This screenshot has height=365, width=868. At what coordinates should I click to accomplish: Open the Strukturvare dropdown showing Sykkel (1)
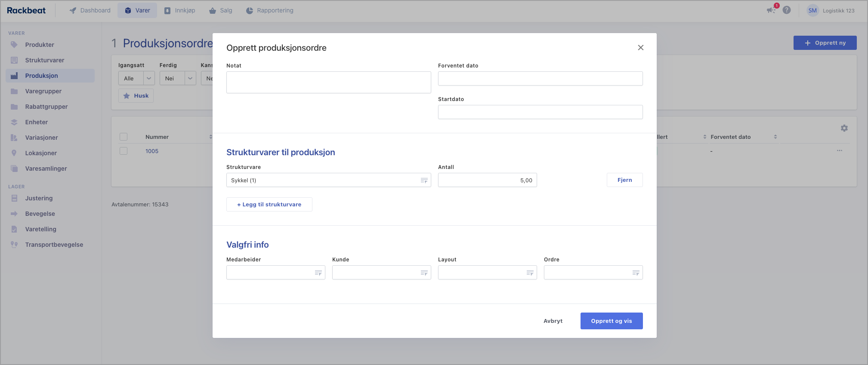[328, 180]
